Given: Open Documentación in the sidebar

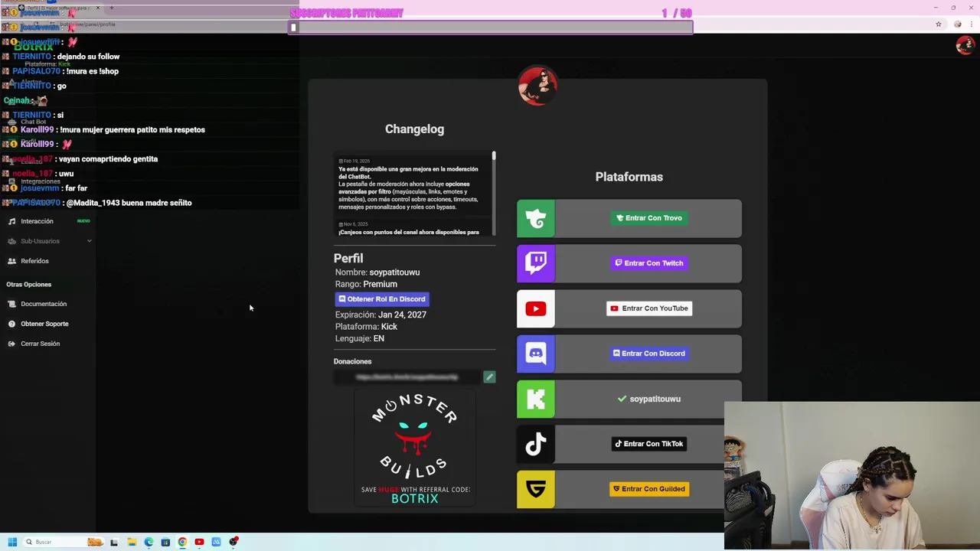Looking at the screenshot, I should pyautogui.click(x=44, y=304).
